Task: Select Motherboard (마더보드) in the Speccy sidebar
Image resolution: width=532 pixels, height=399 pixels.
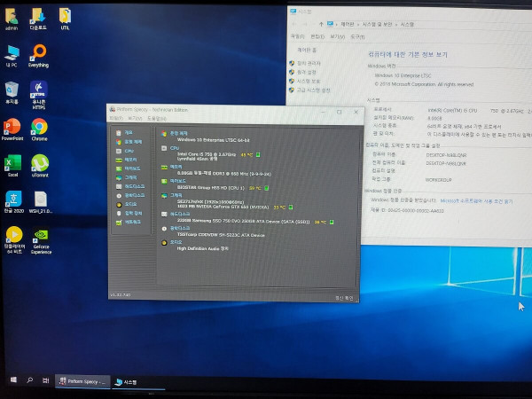Action: [x=128, y=168]
